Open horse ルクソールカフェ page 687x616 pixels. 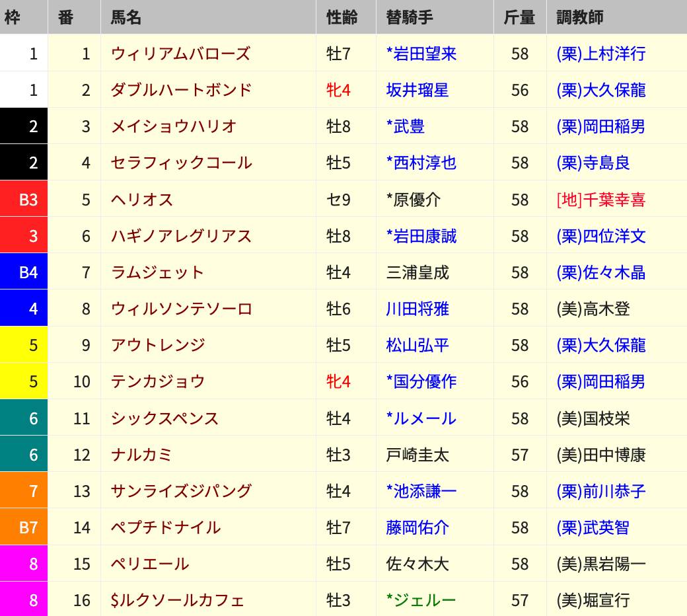(177, 600)
